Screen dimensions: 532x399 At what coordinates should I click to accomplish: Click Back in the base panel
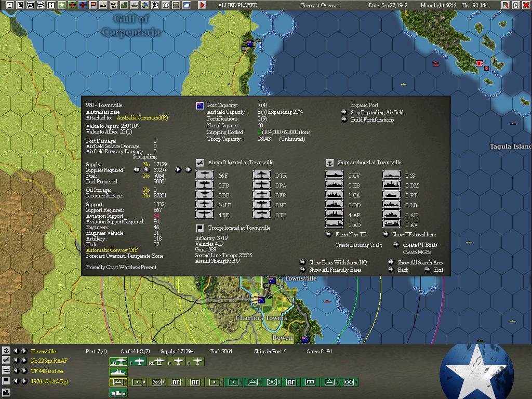point(403,270)
